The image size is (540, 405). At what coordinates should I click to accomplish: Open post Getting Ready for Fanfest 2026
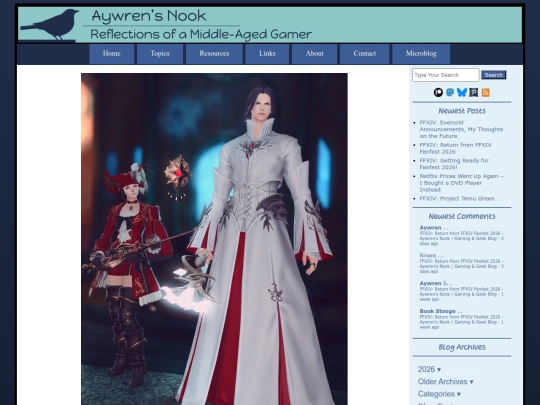coord(454,164)
